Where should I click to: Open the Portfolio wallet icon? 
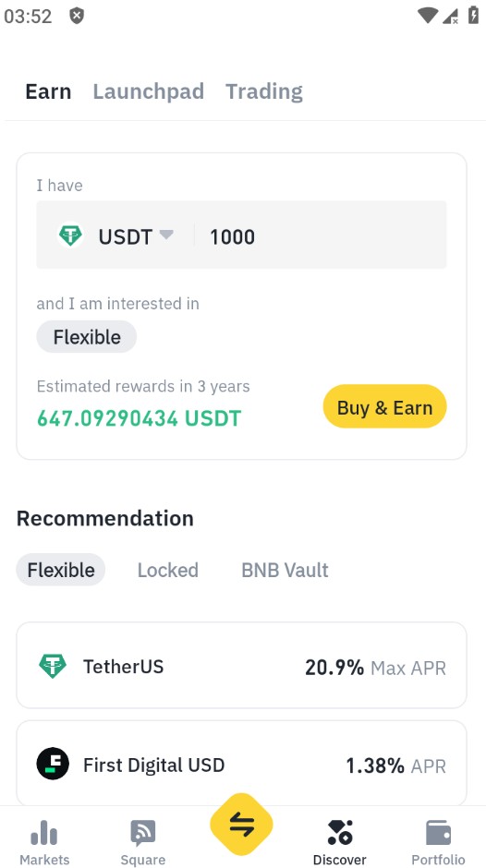[438, 833]
